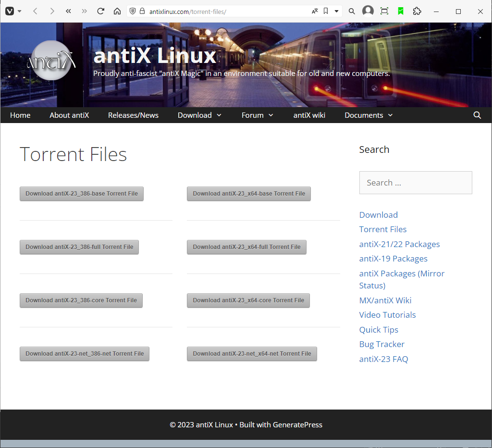Expand the Download submenu chevron
492x448 pixels.
(x=219, y=115)
